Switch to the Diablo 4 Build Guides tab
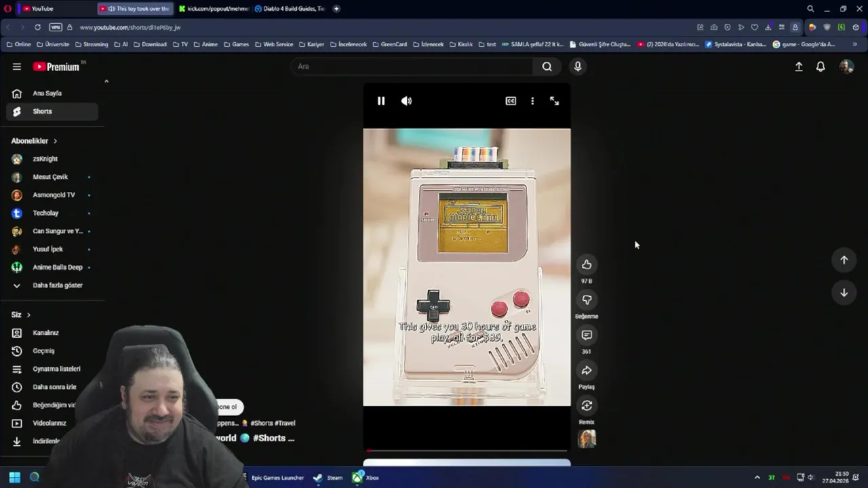The width and height of the screenshot is (868, 488). click(290, 9)
